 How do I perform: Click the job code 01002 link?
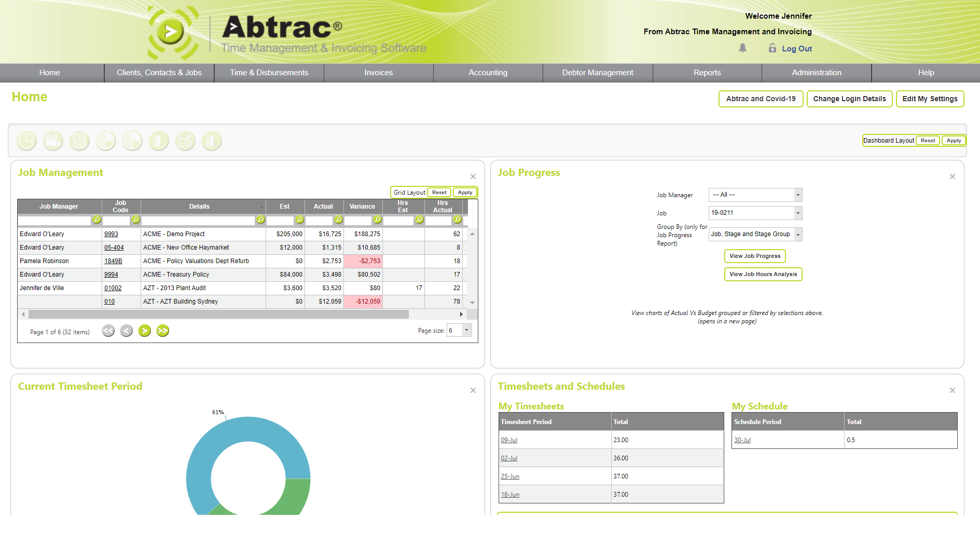point(113,288)
